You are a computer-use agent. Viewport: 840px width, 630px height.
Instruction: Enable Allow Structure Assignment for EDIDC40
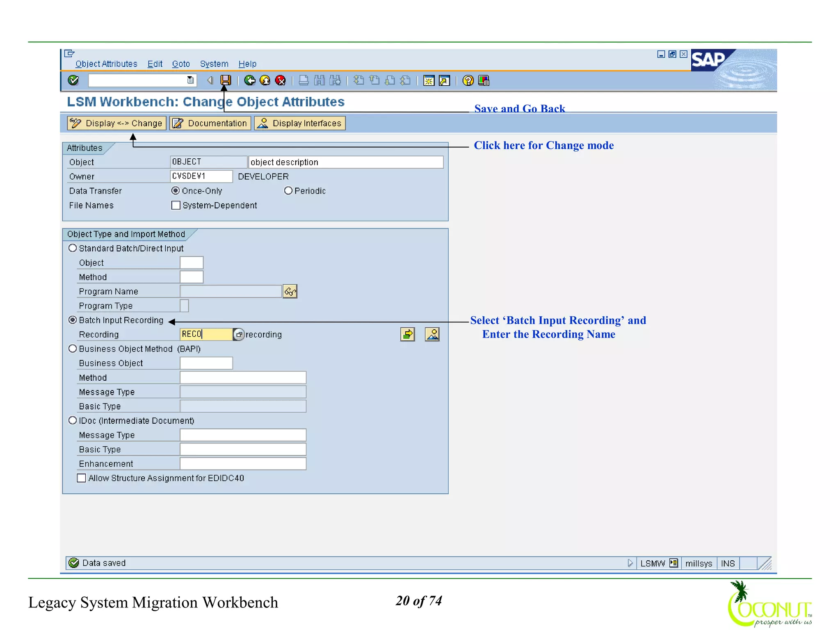pyautogui.click(x=82, y=478)
